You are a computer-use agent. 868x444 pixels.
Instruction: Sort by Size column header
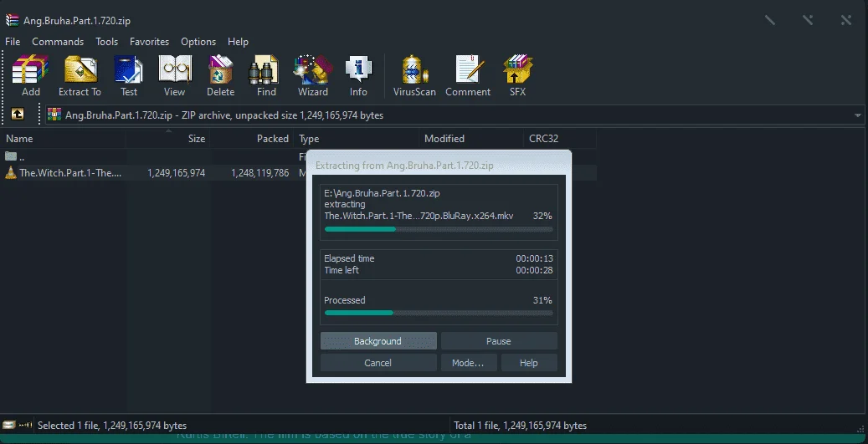click(x=168, y=139)
